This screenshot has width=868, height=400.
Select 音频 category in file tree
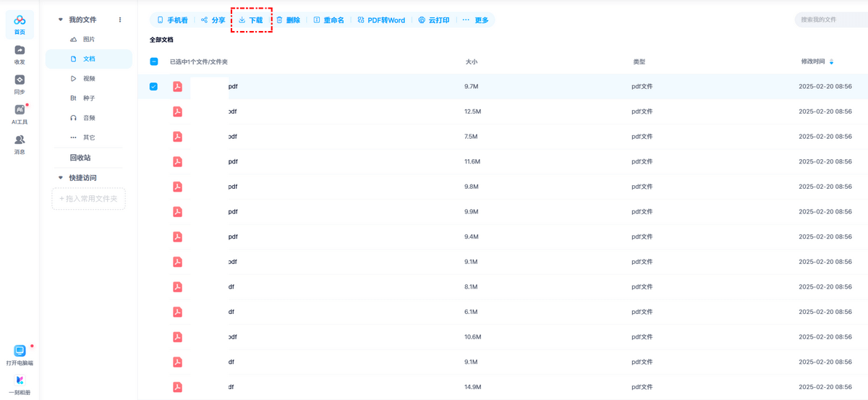(x=88, y=117)
